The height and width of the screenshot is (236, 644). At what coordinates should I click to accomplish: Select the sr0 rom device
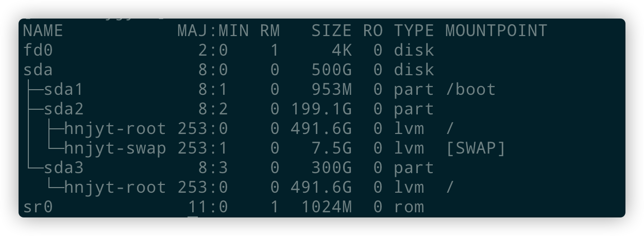38,207
